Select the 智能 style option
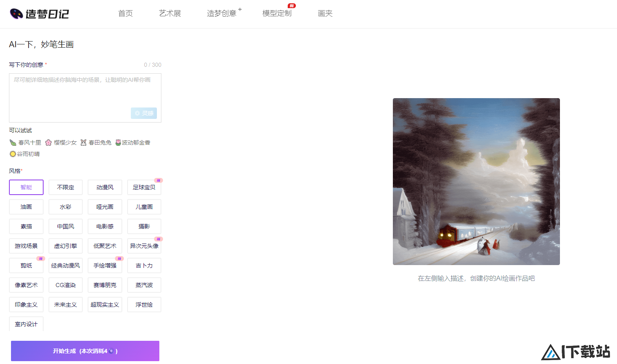This screenshot has width=617, height=364. 26,187
